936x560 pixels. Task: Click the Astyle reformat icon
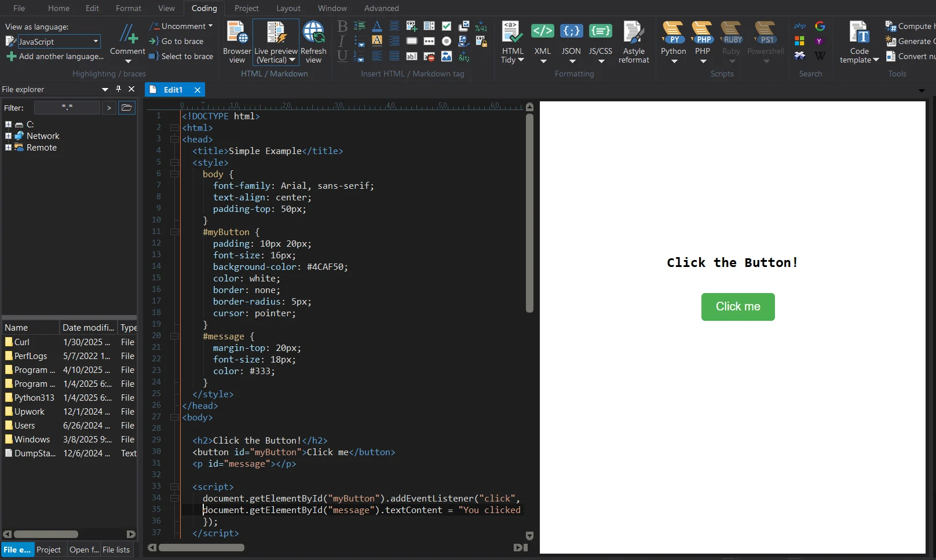click(633, 36)
